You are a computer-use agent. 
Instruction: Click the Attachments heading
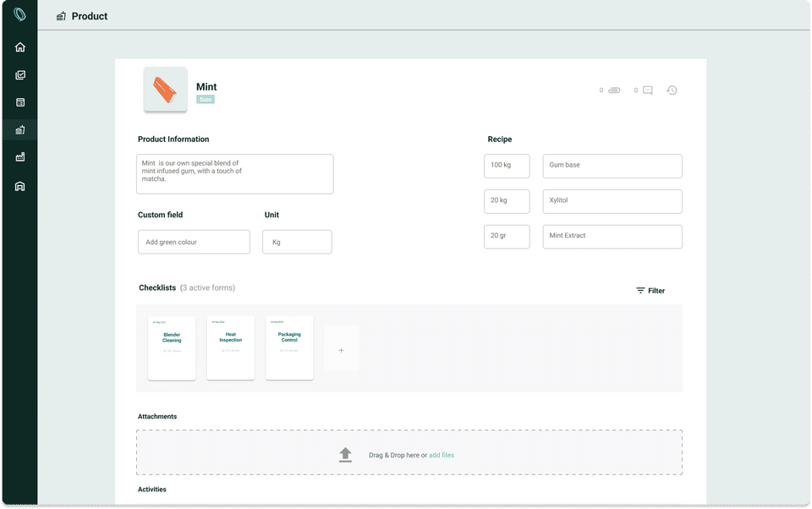[x=157, y=416]
